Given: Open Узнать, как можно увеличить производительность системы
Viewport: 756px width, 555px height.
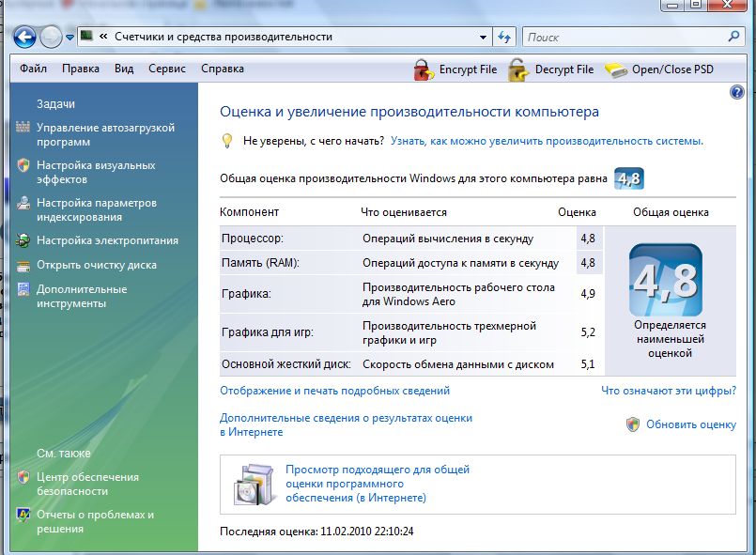Looking at the screenshot, I should [x=547, y=141].
